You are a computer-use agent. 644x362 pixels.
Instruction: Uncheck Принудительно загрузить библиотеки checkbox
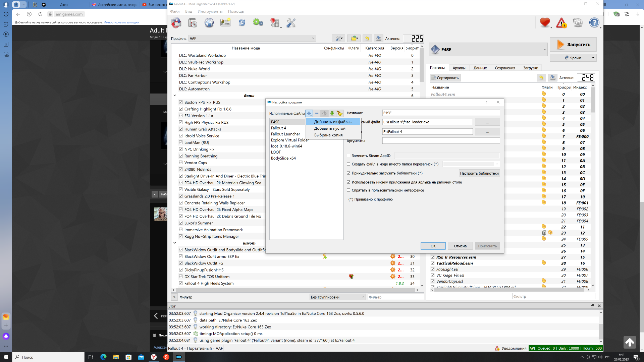click(x=348, y=173)
